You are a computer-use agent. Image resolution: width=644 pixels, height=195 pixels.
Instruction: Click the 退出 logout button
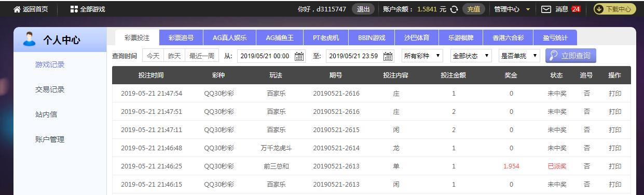(x=363, y=9)
